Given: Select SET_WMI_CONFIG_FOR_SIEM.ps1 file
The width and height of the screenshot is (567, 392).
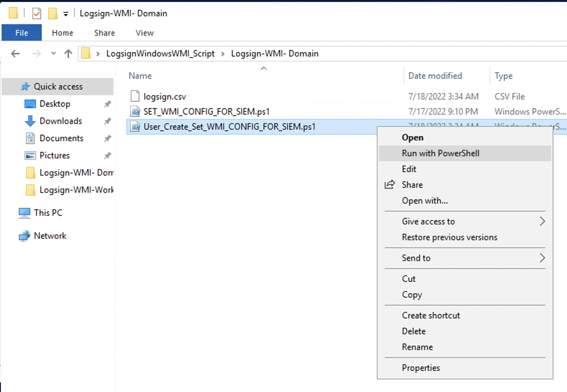Looking at the screenshot, I should pos(206,112).
